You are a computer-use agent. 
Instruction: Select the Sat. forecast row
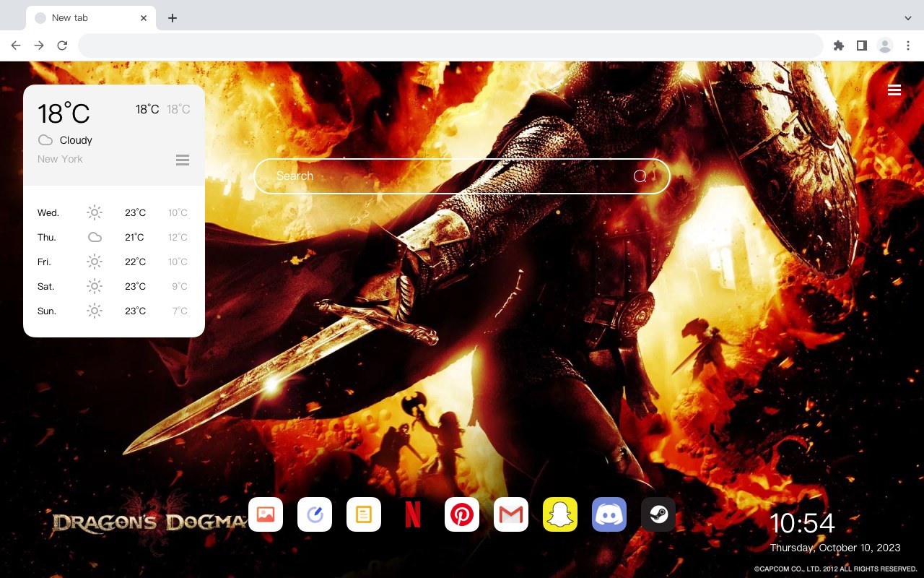(x=114, y=286)
